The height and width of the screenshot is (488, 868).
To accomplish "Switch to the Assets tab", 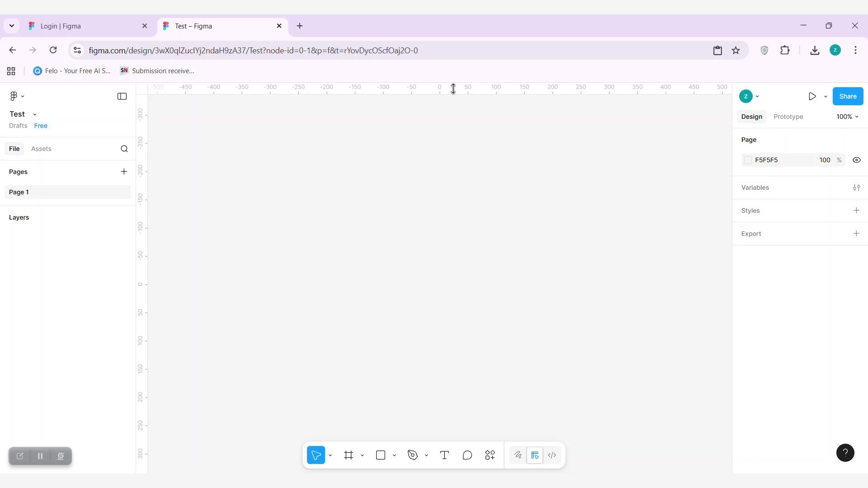I will click(41, 149).
